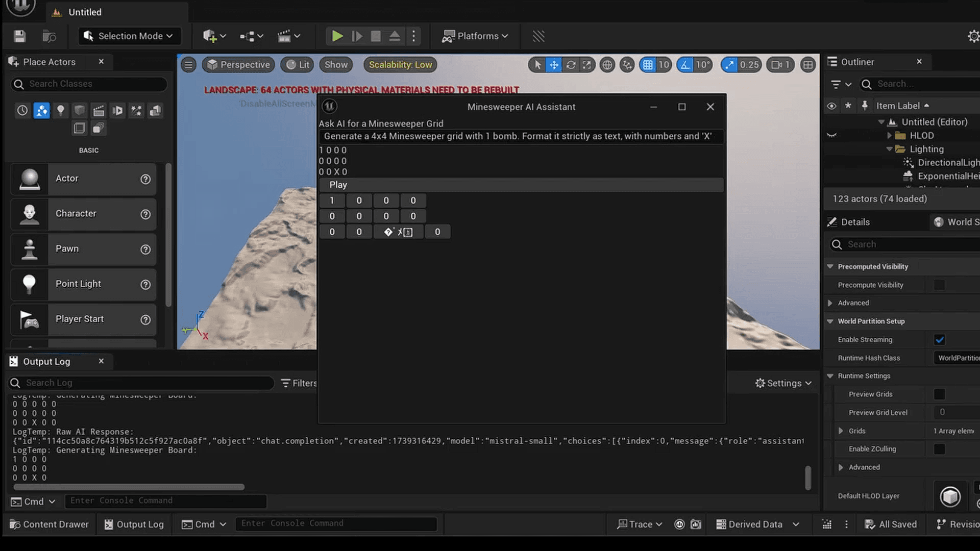Toggle rotation snapping angle icon

[685, 65]
